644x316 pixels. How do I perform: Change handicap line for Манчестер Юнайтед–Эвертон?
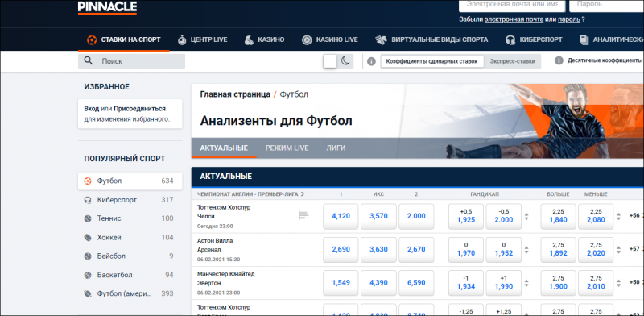click(x=526, y=283)
